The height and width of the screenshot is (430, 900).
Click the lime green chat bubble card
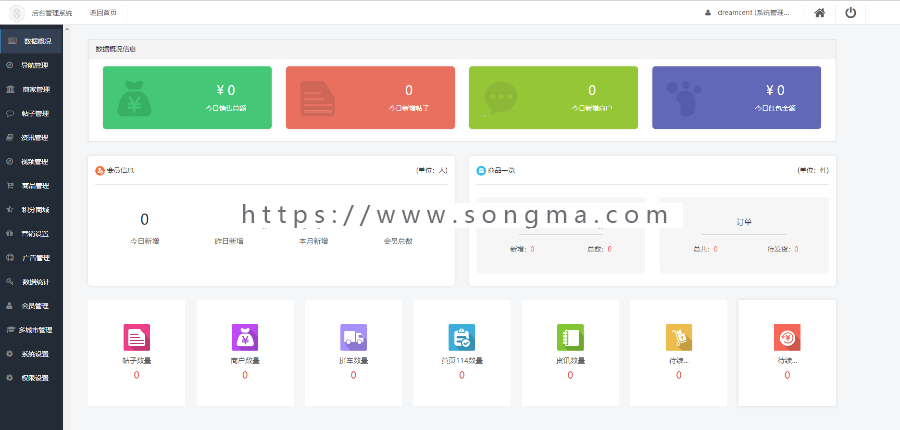pyautogui.click(x=553, y=98)
